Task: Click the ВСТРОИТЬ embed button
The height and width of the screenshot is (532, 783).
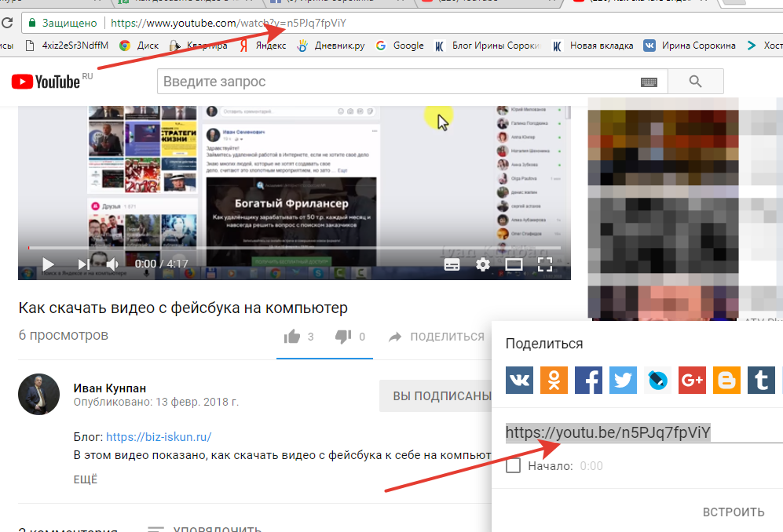Action: 734,512
